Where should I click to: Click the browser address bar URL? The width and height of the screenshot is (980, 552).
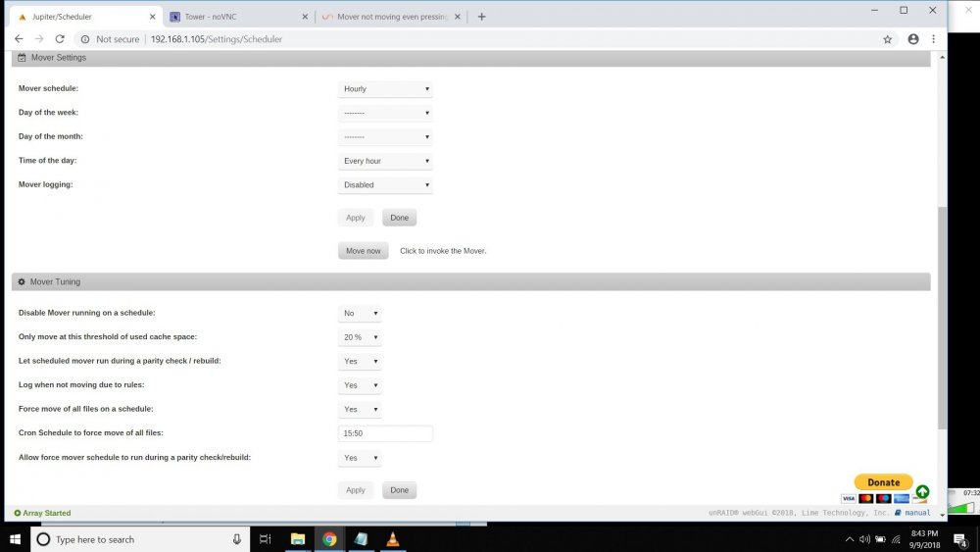[217, 39]
